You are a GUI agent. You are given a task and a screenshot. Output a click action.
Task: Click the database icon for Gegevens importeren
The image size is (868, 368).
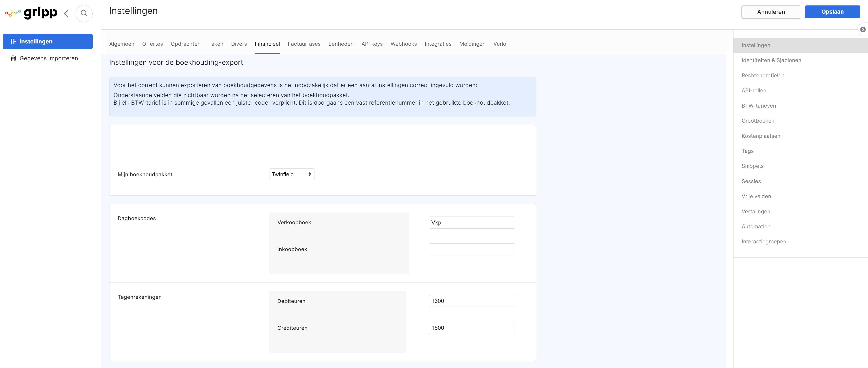pos(13,58)
